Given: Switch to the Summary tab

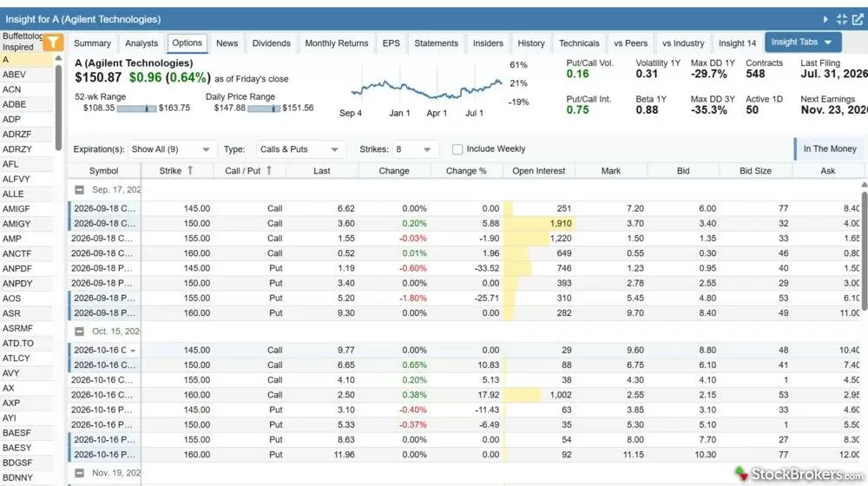Looking at the screenshot, I should click(x=92, y=43).
